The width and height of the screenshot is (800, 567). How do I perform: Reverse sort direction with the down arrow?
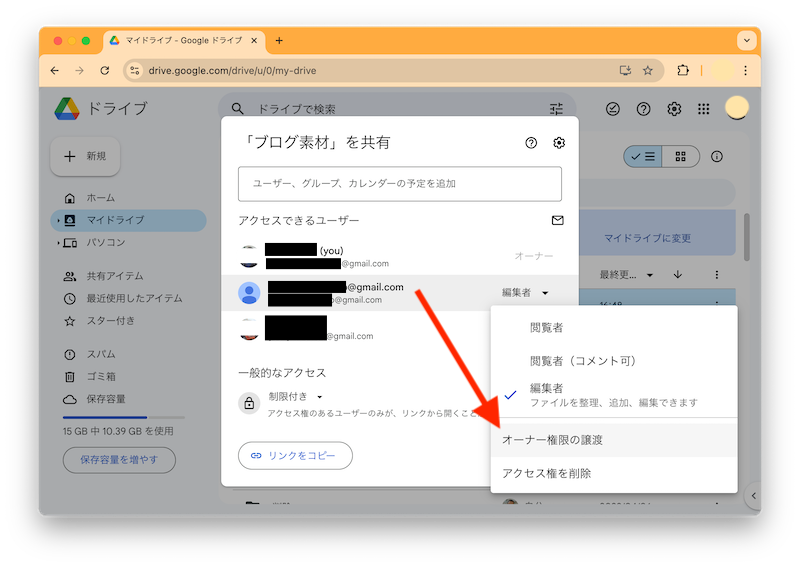(x=678, y=275)
